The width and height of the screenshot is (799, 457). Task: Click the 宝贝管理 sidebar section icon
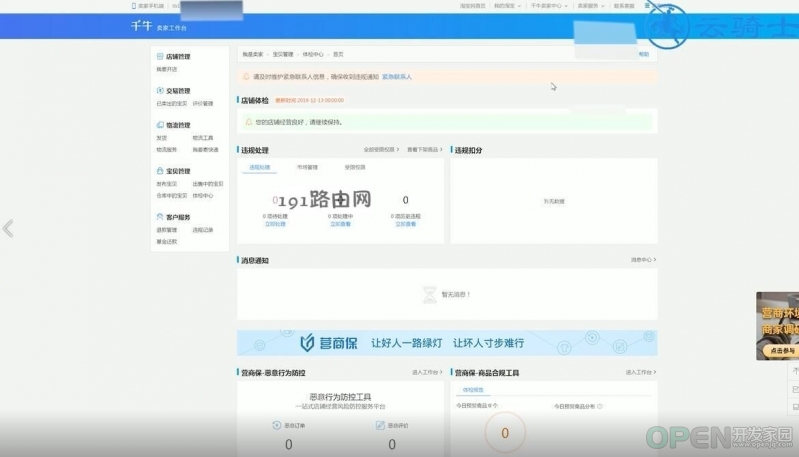click(160, 171)
